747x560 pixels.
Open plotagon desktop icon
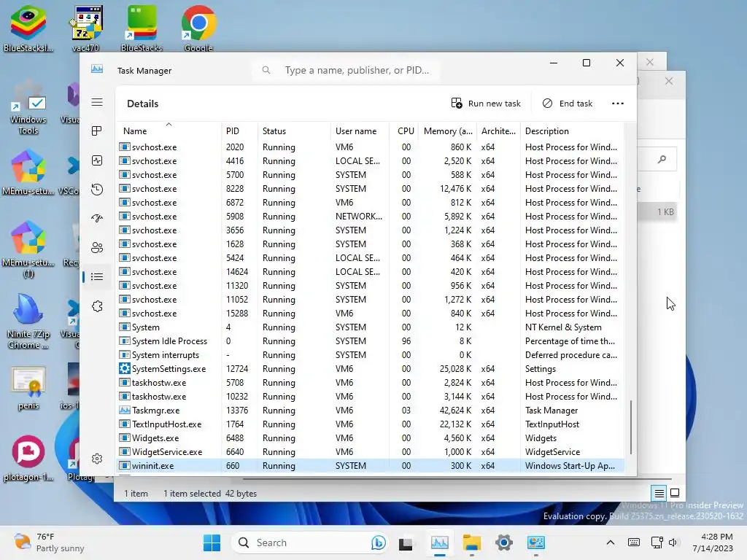pyautogui.click(x=28, y=458)
